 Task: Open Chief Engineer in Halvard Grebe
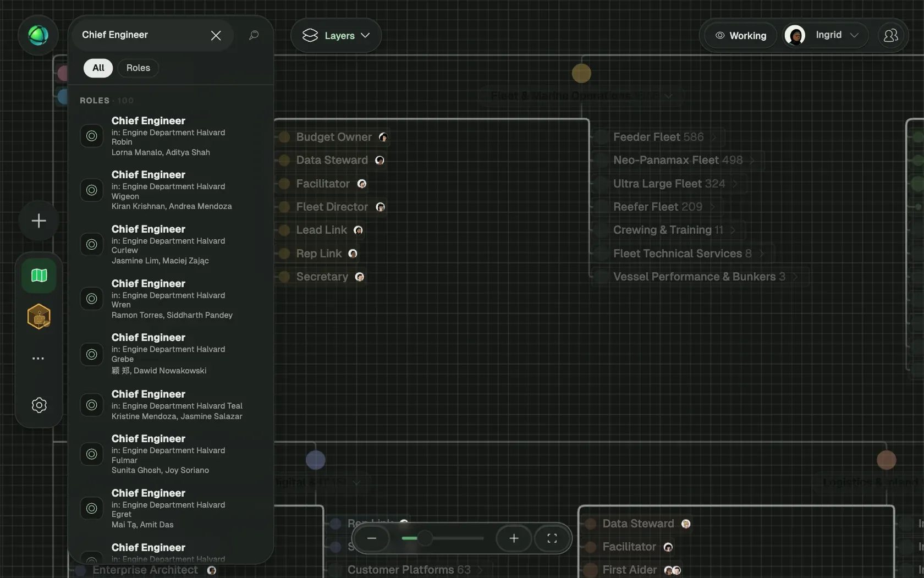170,354
